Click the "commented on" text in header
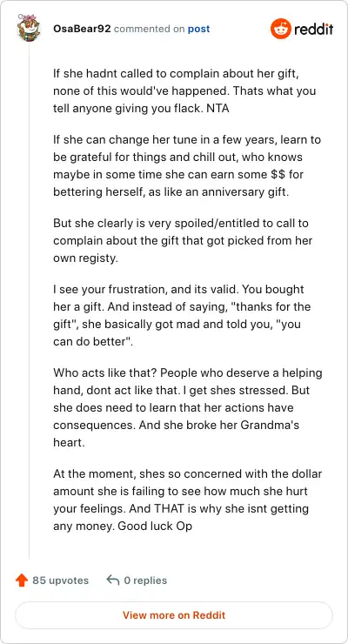 [x=150, y=30]
